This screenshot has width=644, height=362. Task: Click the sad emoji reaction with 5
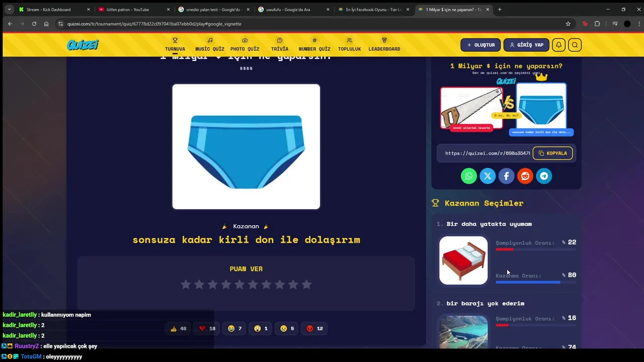[287, 328]
